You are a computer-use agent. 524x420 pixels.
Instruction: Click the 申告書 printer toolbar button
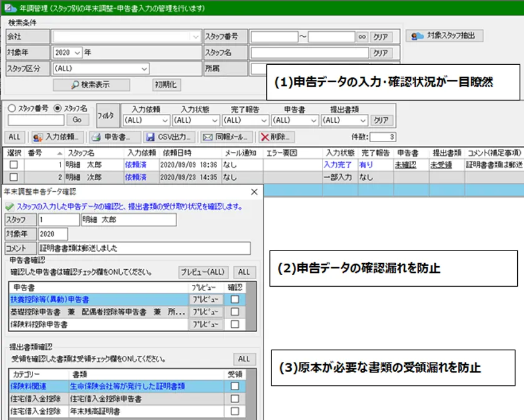coord(111,136)
